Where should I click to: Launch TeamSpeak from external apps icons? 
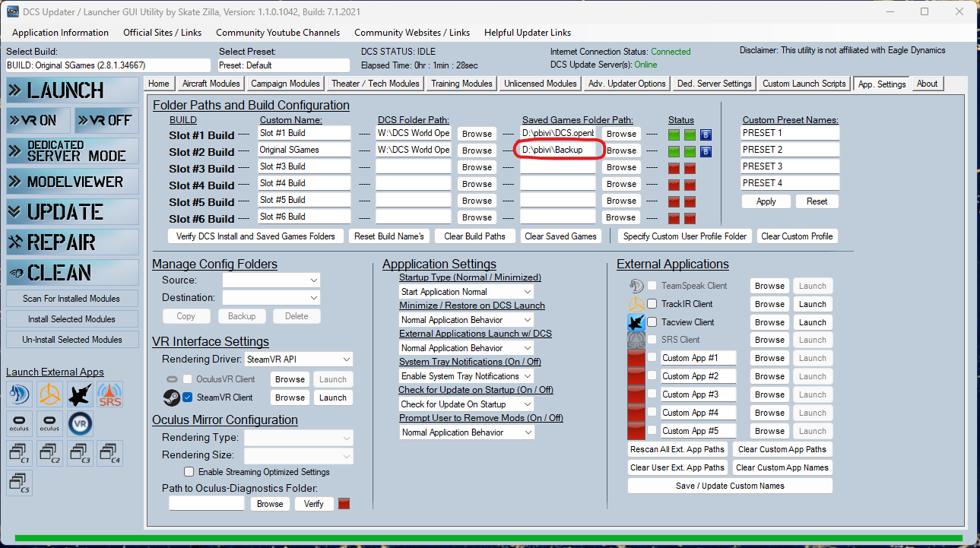click(x=19, y=394)
